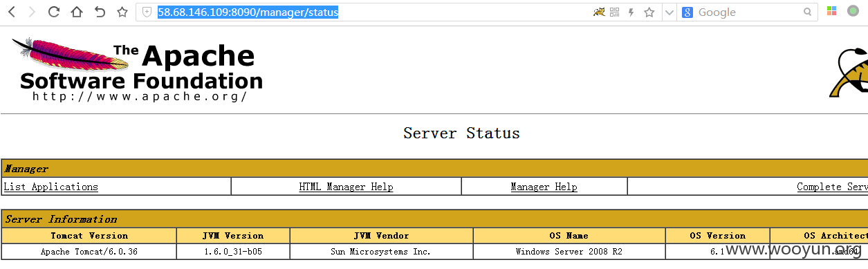The image size is (868, 269).
Task: Open the Manager Help link
Action: coord(544,187)
